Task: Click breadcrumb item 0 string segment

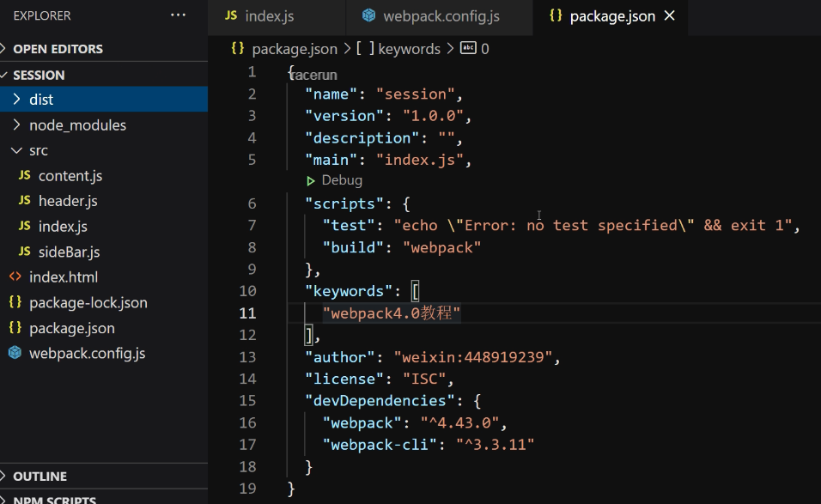Action: [x=485, y=49]
